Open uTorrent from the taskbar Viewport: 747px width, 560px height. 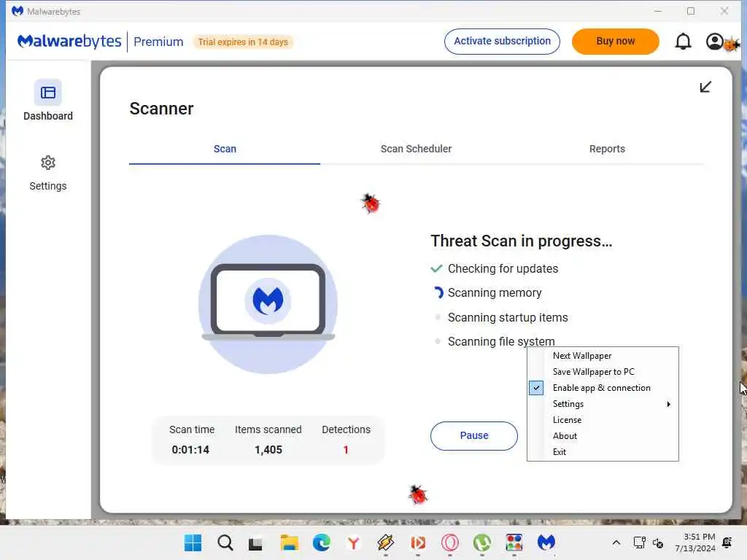click(x=481, y=542)
